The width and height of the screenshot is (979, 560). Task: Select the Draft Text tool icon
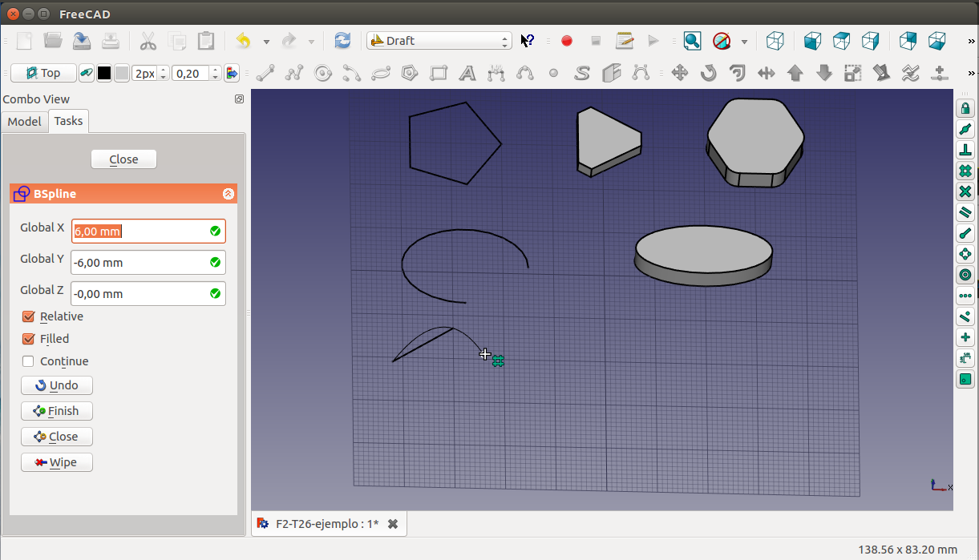pyautogui.click(x=467, y=74)
